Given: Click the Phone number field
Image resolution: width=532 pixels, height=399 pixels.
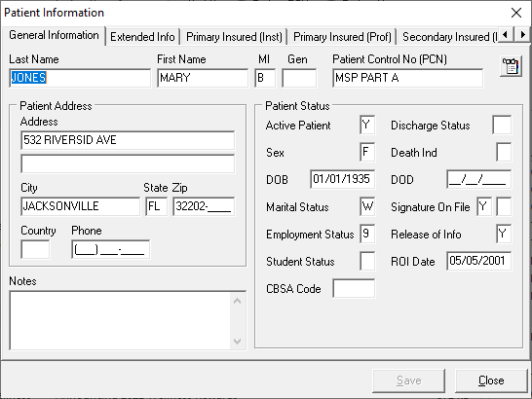Looking at the screenshot, I should pyautogui.click(x=111, y=249).
